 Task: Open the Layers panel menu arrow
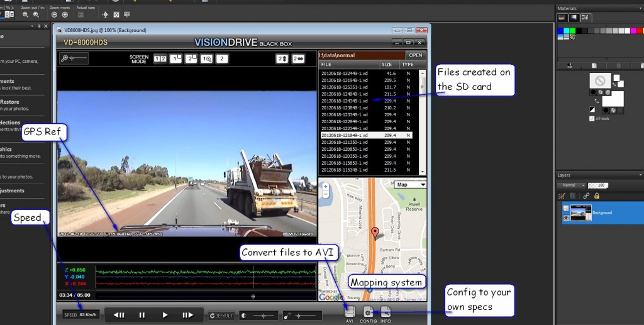[x=640, y=175]
